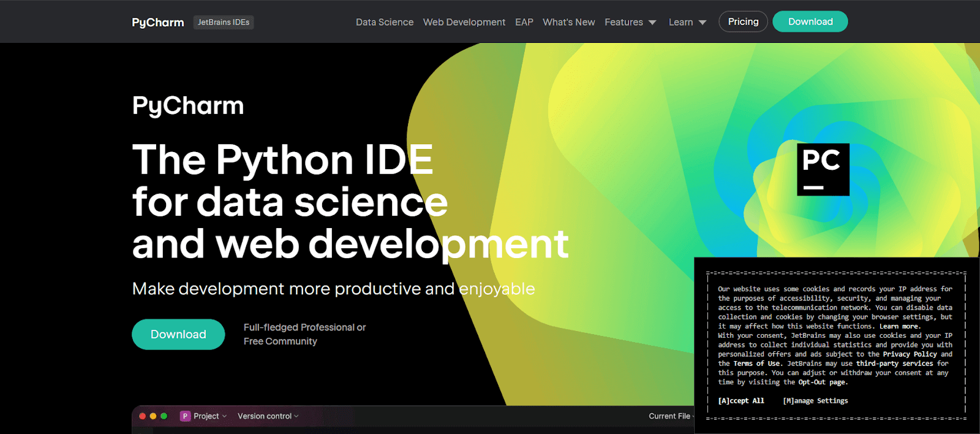980x434 pixels.
Task: Open Manage Settings for cookies
Action: click(815, 401)
